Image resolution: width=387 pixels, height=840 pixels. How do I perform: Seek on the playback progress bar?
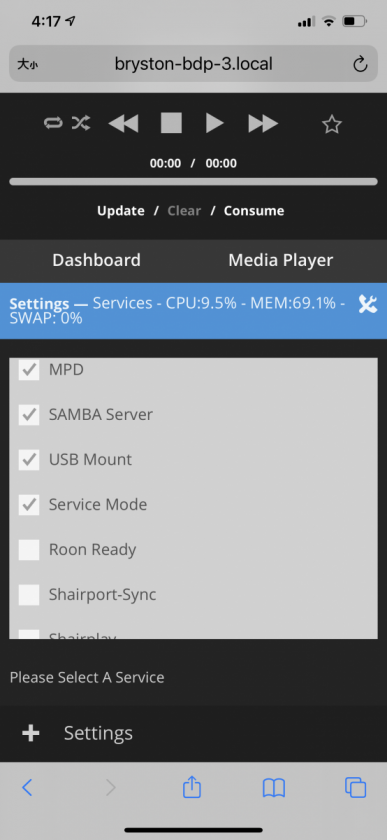194,182
